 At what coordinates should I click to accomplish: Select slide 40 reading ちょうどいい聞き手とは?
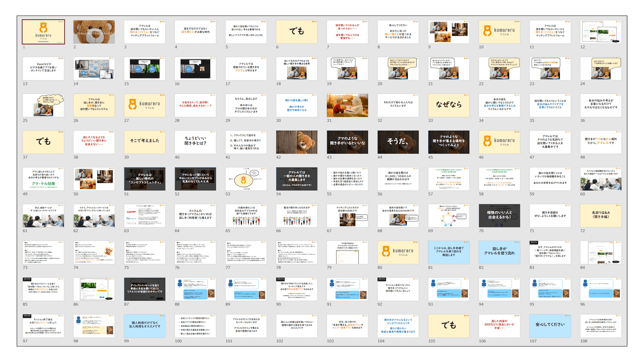(195, 142)
